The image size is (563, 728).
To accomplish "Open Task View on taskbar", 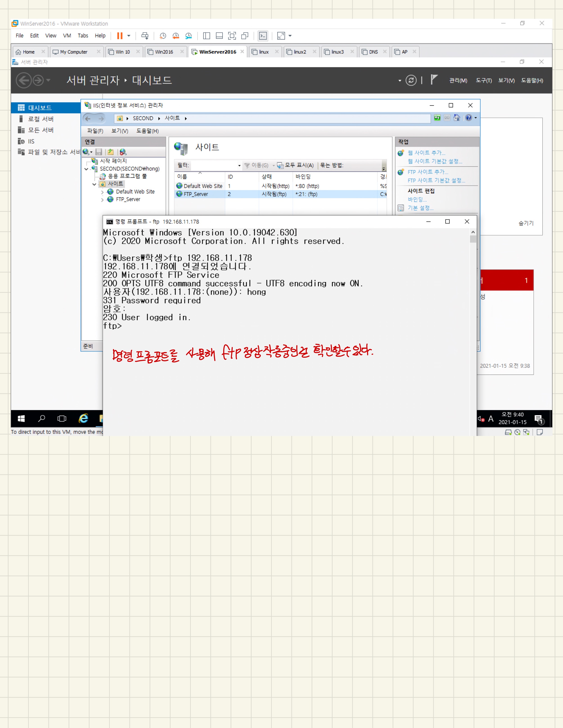I will [62, 419].
